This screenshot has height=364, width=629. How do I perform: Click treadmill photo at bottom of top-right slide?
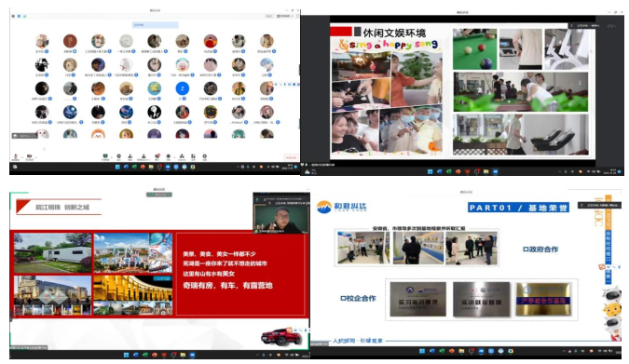point(520,134)
